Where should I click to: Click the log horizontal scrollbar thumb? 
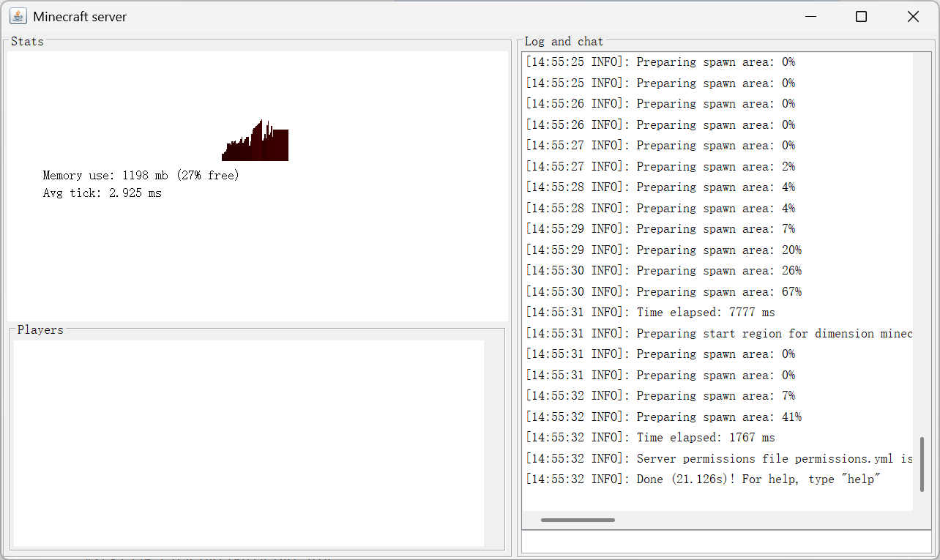578,520
